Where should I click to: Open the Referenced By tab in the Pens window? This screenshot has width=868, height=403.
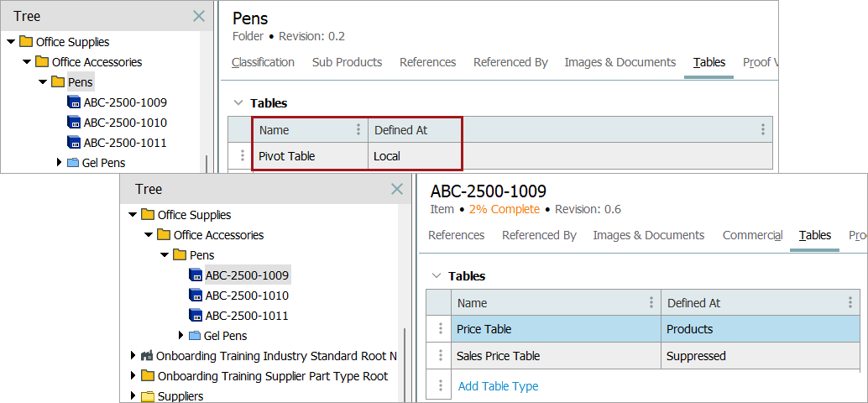(x=510, y=63)
